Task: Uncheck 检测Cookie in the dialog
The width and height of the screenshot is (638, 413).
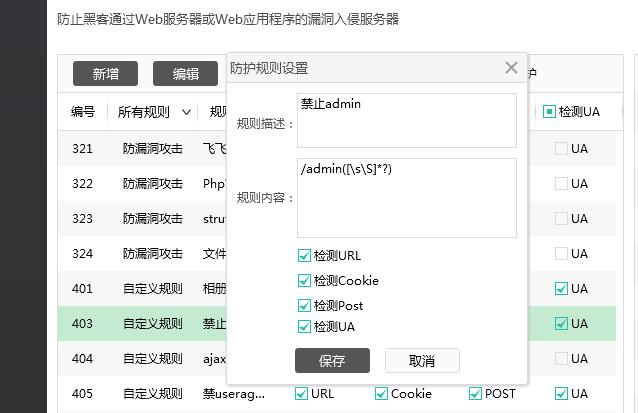Action: click(x=305, y=281)
